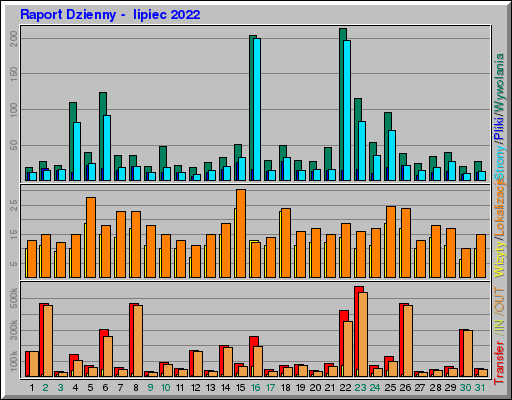This screenshot has width=512, height=400.
Task: Click day label 13 on the x-axis
Action: pos(210,388)
